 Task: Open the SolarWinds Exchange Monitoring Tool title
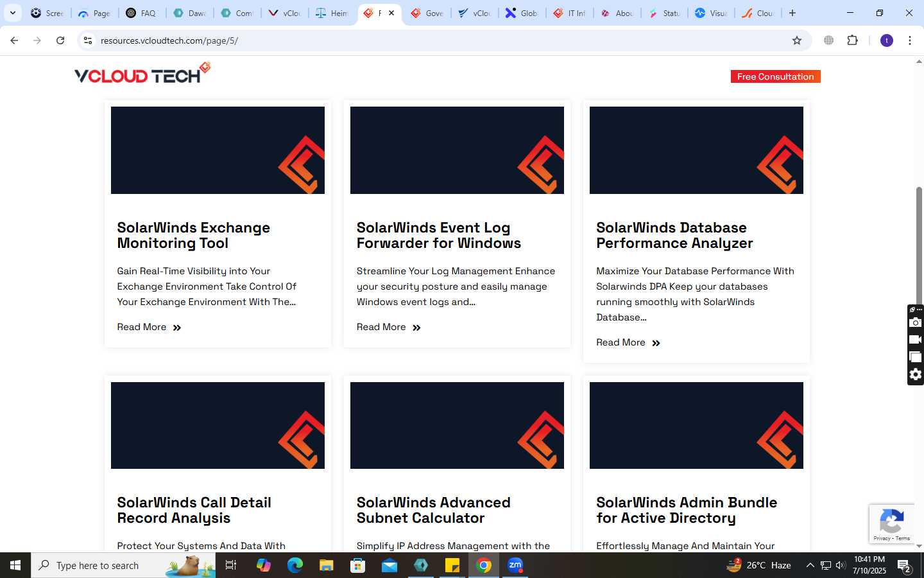pos(193,236)
